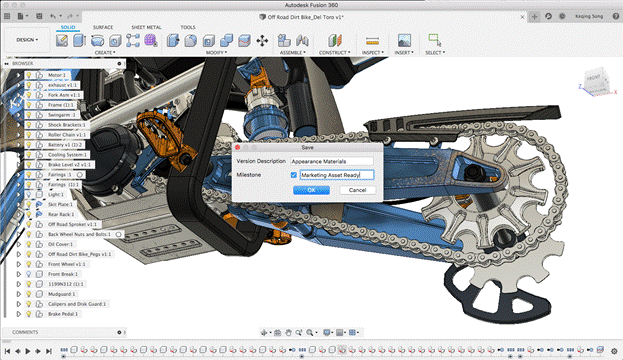Expand the Oil Cover:1 tree node
623x360 pixels.
pyautogui.click(x=19, y=244)
